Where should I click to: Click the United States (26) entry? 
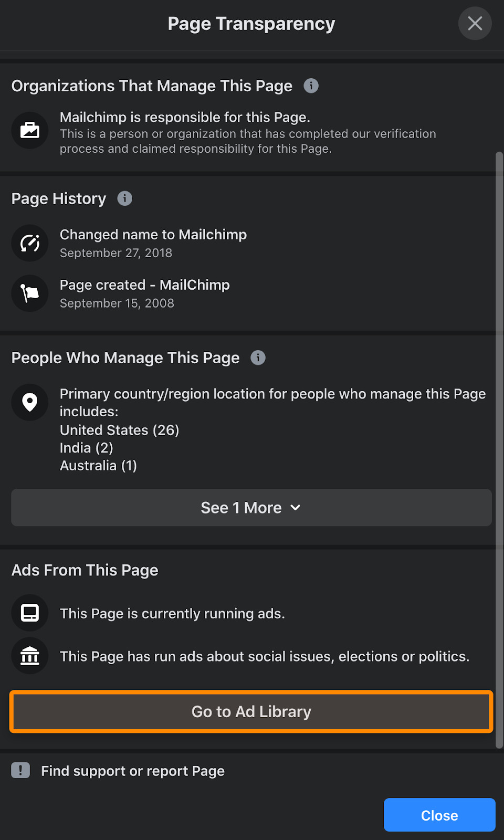point(120,430)
